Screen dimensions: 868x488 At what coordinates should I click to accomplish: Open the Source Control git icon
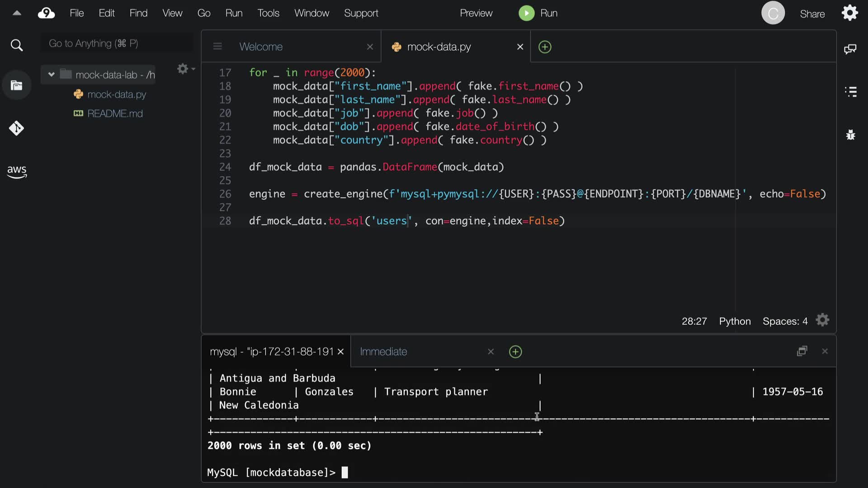17,128
